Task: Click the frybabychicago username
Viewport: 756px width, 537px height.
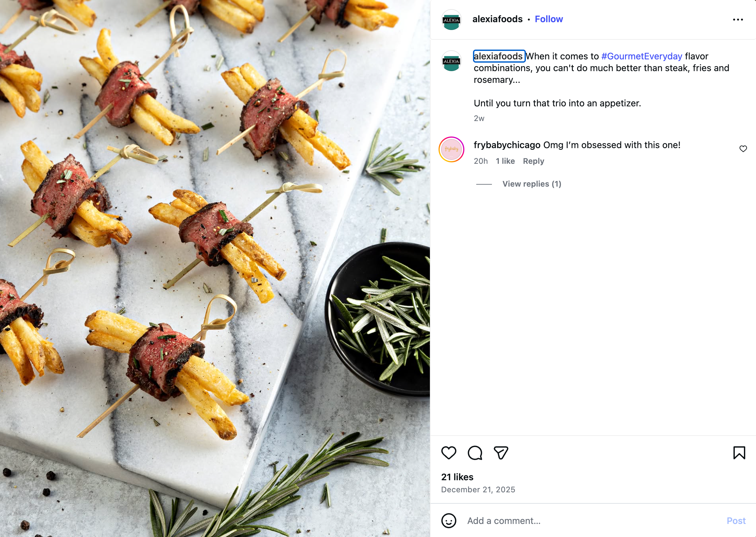Action: pyautogui.click(x=507, y=145)
